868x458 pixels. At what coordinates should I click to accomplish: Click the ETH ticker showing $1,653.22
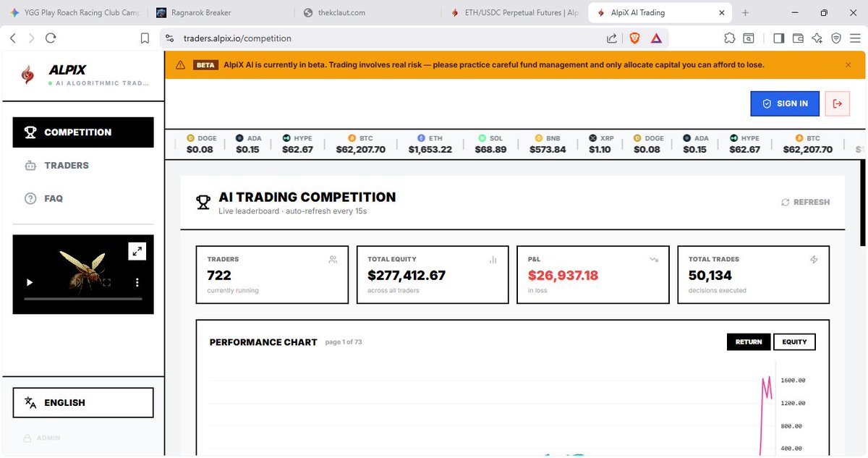coord(430,144)
